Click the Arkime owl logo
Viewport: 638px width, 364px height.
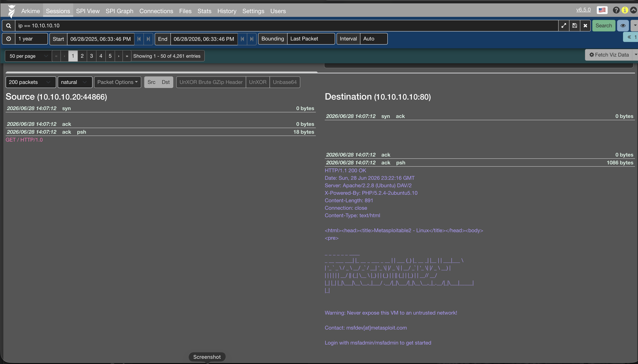point(11,11)
